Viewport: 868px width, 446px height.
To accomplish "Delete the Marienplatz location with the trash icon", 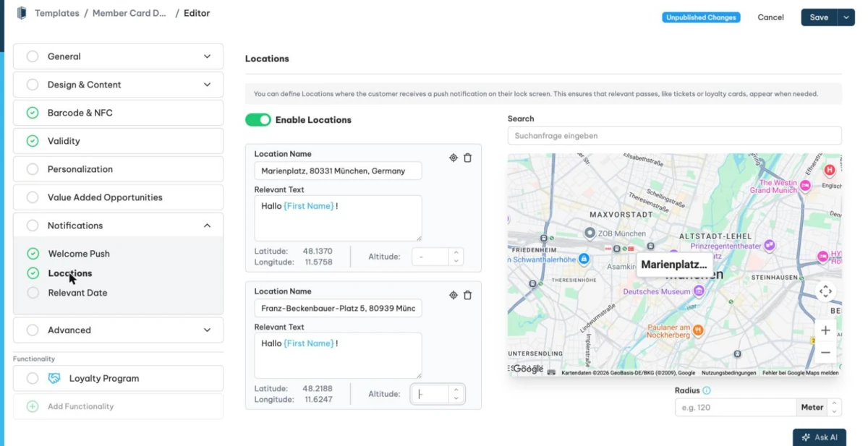I will [467, 158].
